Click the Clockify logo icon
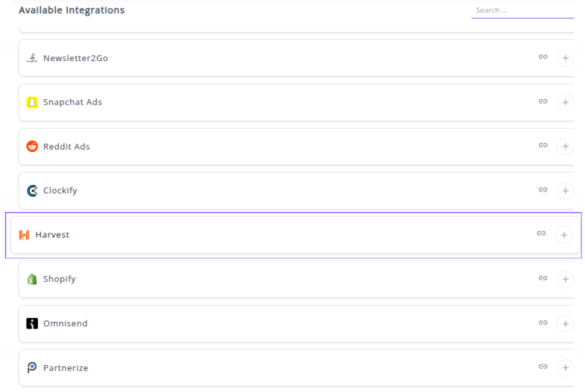585x392 pixels. 32,191
